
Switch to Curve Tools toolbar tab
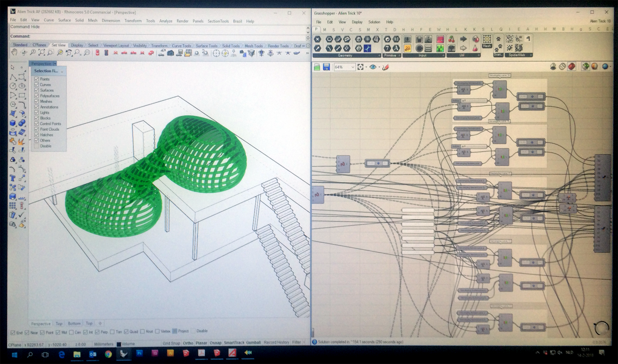click(181, 45)
